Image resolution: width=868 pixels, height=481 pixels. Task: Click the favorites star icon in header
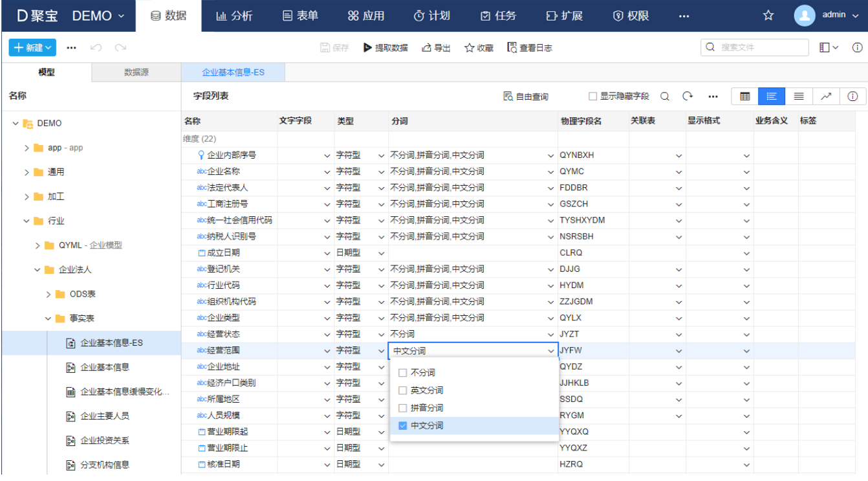pyautogui.click(x=768, y=16)
